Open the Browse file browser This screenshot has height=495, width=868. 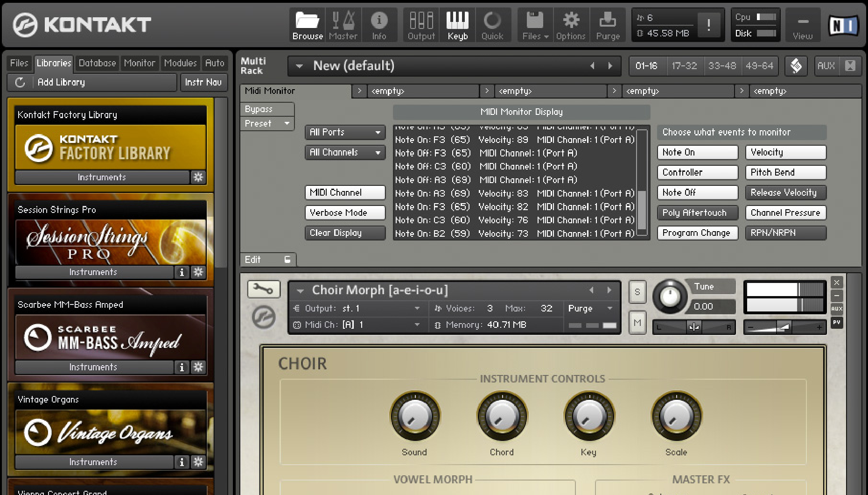click(307, 24)
